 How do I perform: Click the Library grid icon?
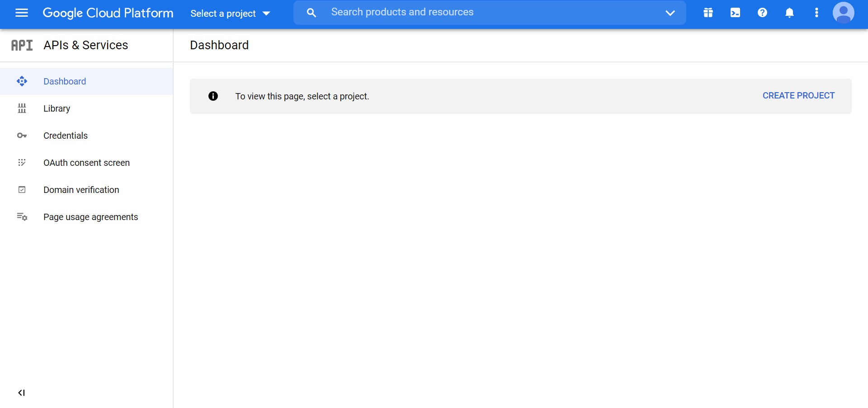(x=22, y=108)
